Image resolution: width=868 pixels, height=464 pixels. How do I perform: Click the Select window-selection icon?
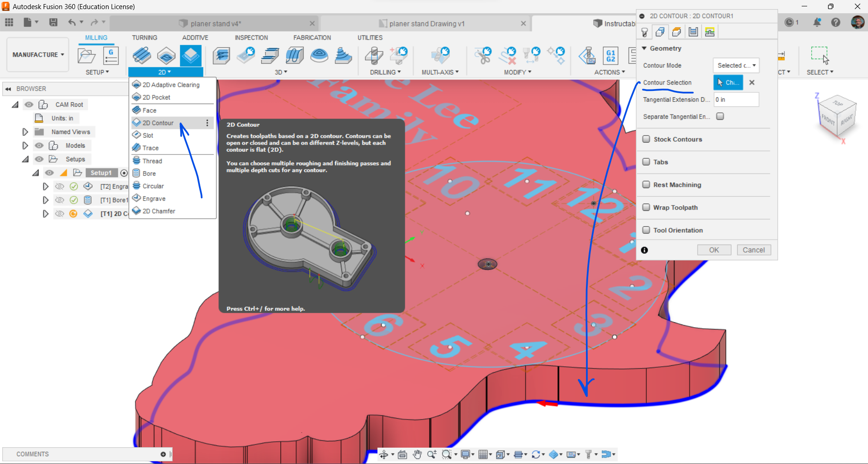coord(820,55)
